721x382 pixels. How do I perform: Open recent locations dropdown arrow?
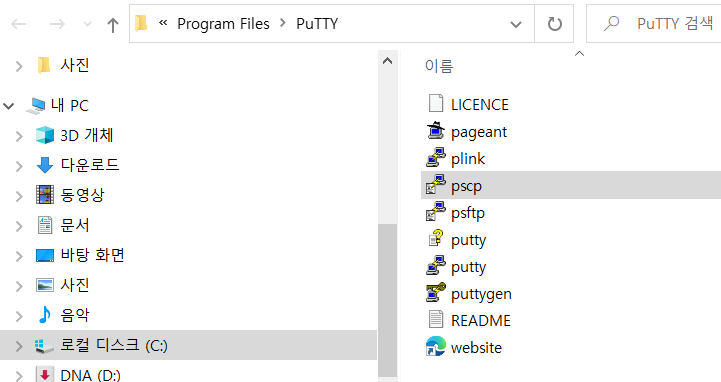(x=87, y=24)
